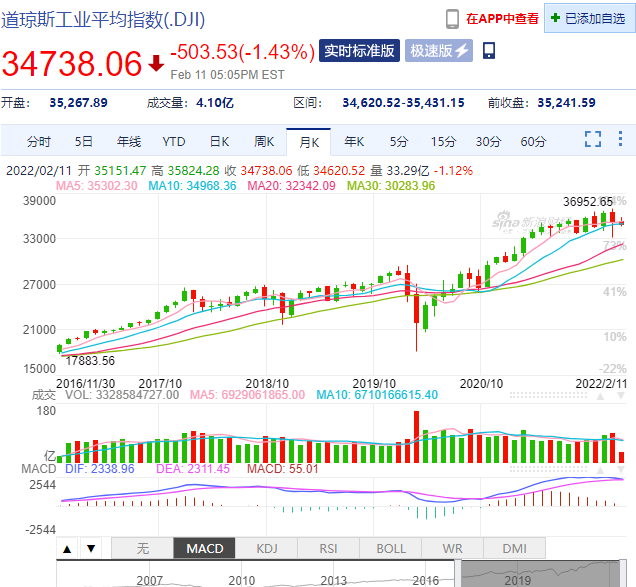Open the three-dot more options menu
The image size is (636, 587).
click(x=620, y=139)
